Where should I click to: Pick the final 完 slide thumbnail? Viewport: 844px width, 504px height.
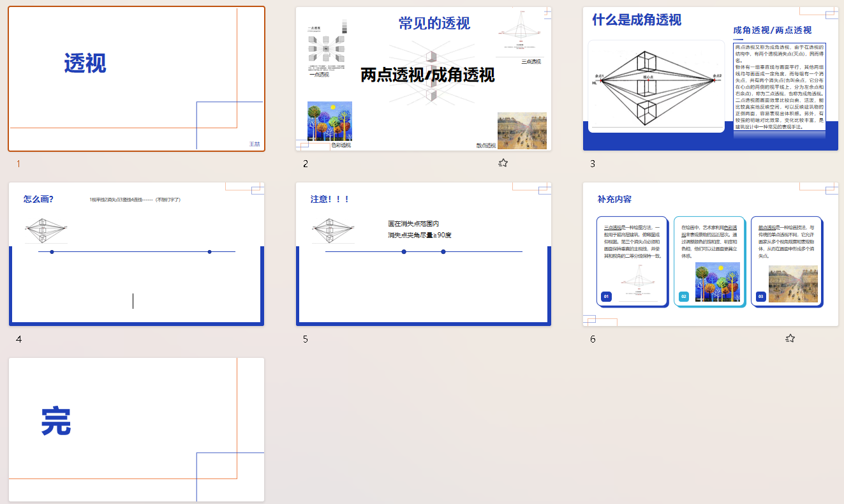click(x=137, y=429)
